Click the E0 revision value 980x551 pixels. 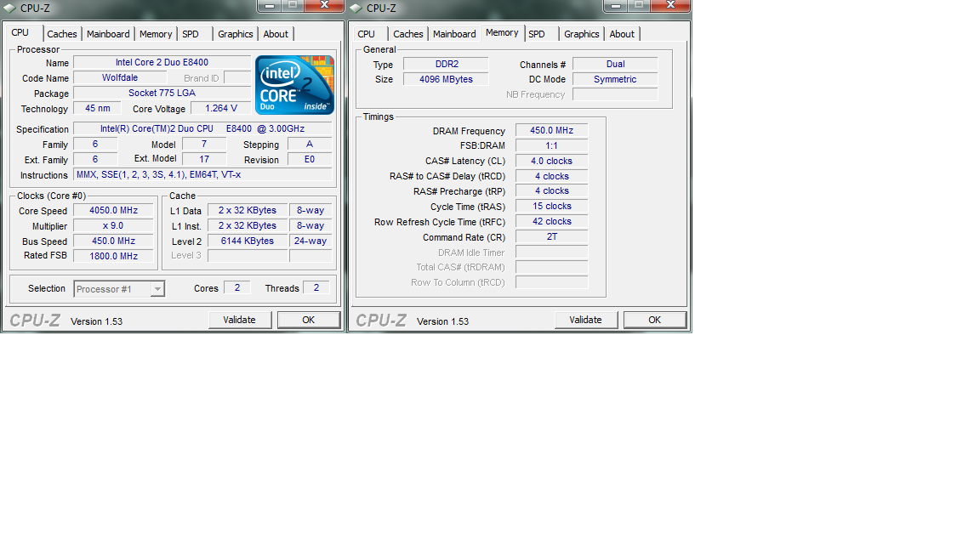pos(310,159)
